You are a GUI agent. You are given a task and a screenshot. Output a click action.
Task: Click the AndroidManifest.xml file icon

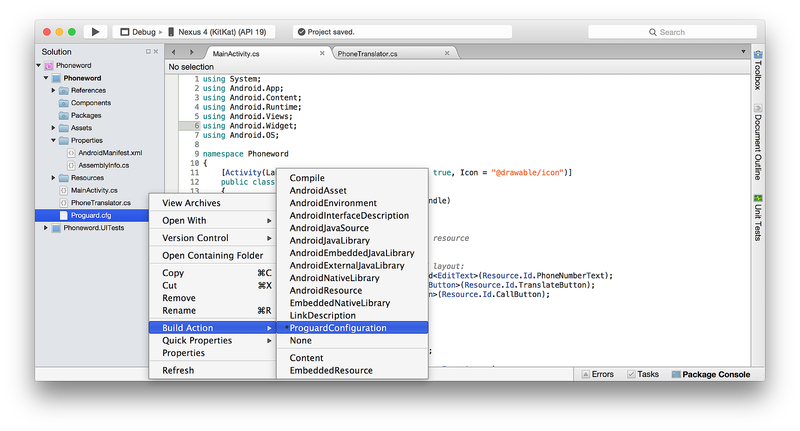71,153
